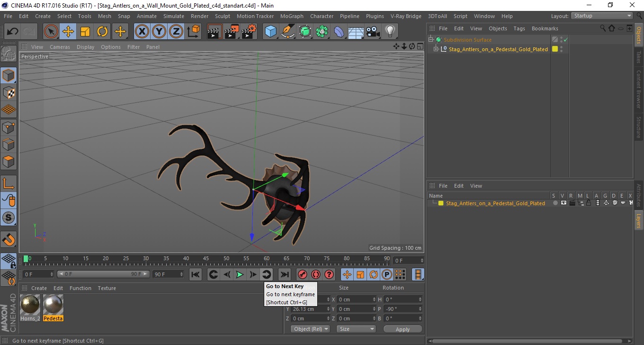Toggle the layer lock icon
The width and height of the screenshot is (644, 345).
(589, 203)
